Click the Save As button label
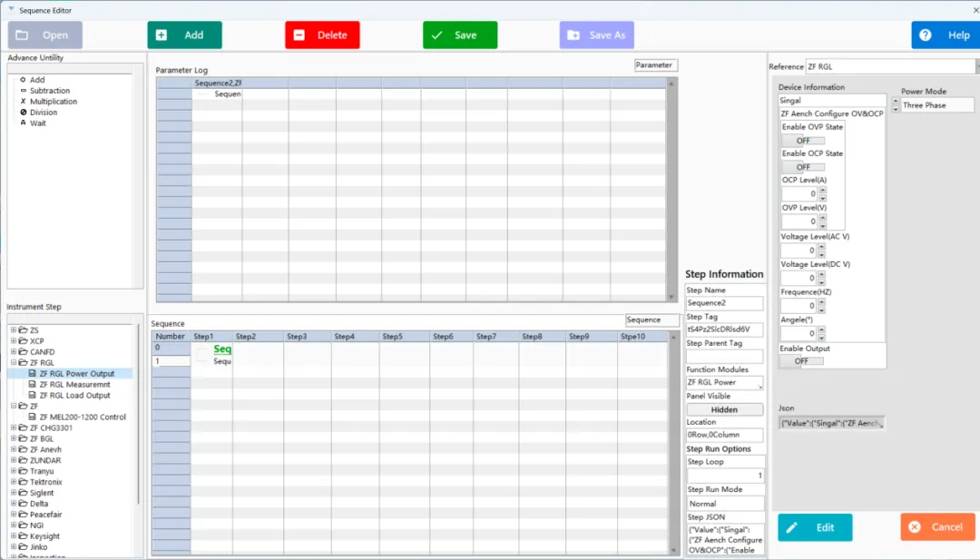 (x=607, y=35)
